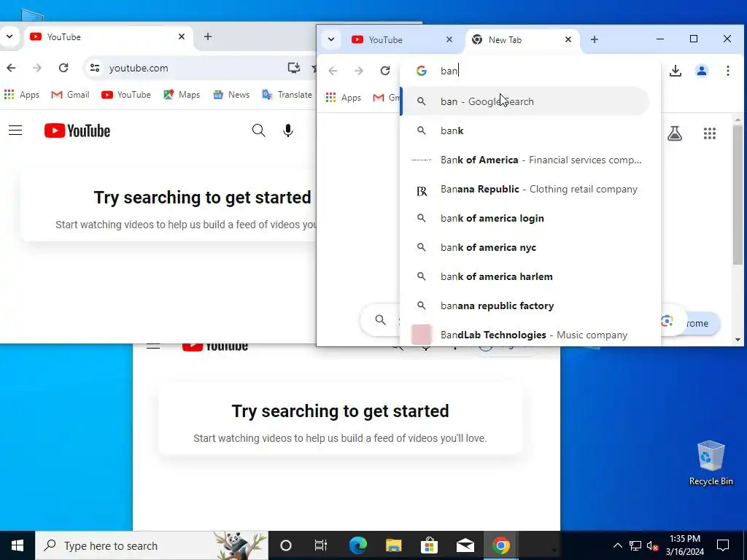Open Translate bookmark in left window

(x=287, y=95)
